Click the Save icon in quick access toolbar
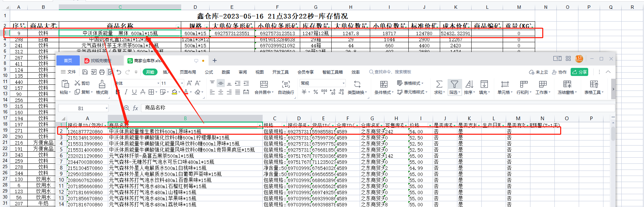644x207 pixels. 85,72
